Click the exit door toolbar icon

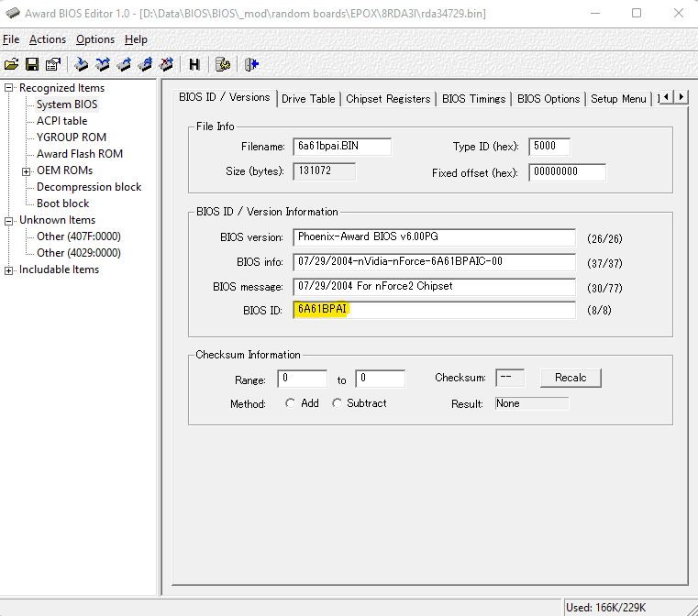(x=251, y=64)
